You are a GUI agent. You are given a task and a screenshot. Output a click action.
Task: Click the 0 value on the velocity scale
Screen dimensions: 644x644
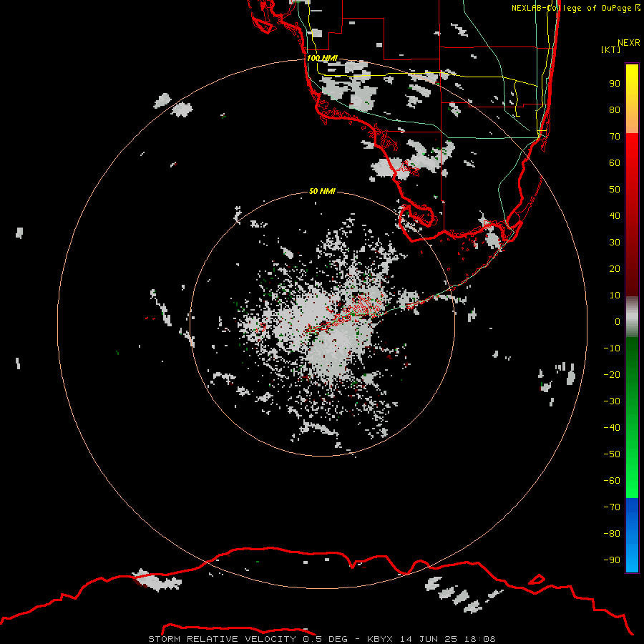click(x=618, y=321)
